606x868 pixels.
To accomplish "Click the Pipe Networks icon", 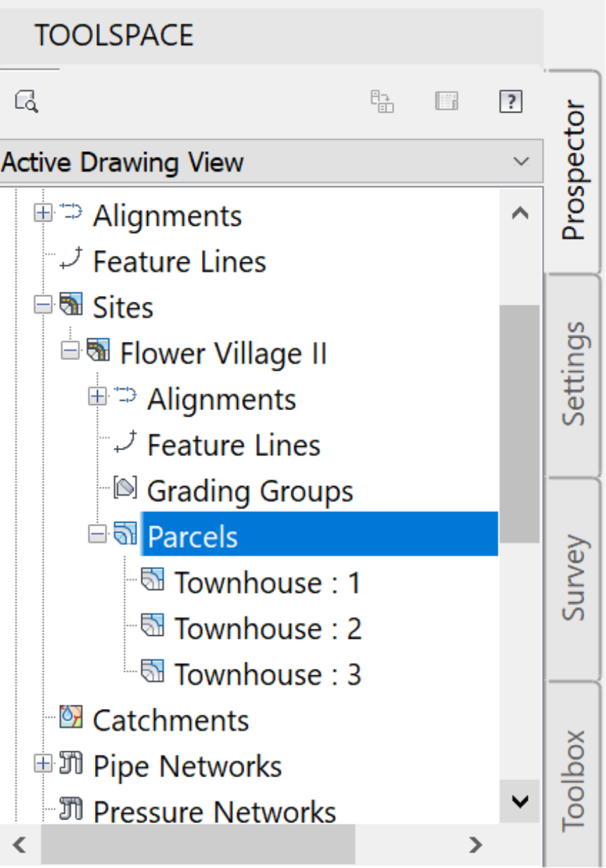I will pyautogui.click(x=72, y=763).
